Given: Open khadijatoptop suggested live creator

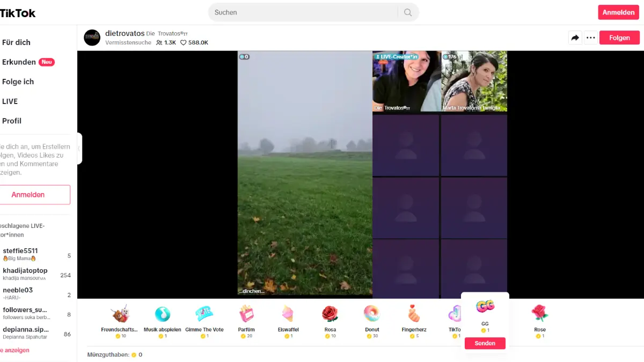Looking at the screenshot, I should click(x=25, y=271).
